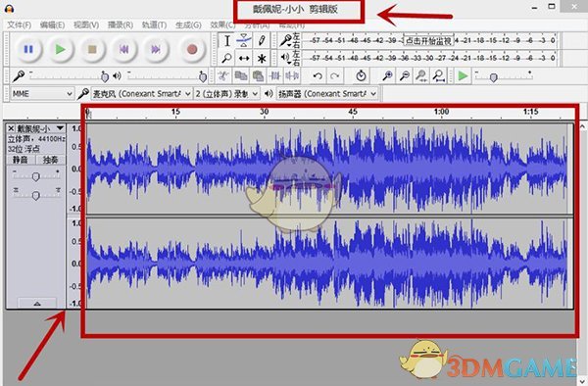Select the Selection (I-beam) tool
Viewport: 588px width, 386px height.
pos(227,40)
